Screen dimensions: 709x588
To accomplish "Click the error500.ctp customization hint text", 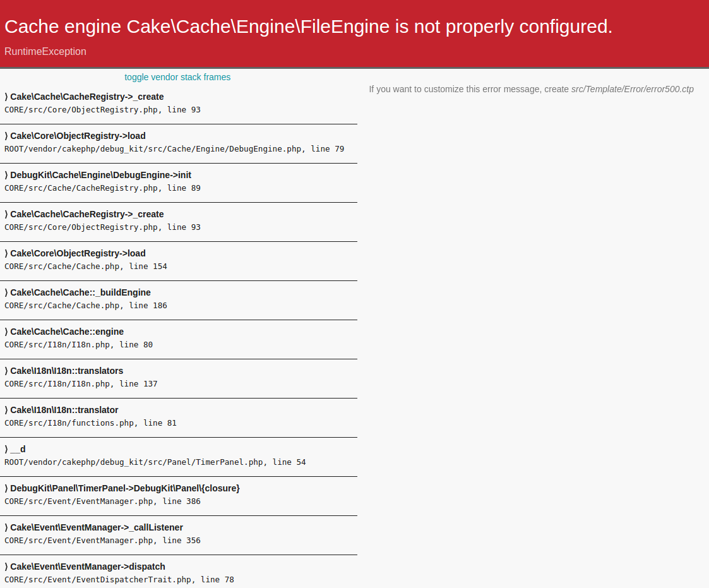I will click(x=532, y=89).
